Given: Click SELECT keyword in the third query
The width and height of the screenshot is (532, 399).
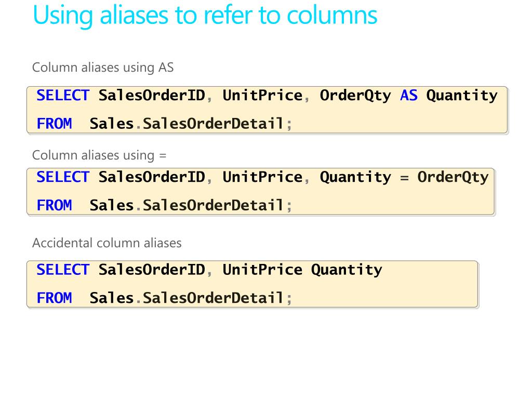Looking at the screenshot, I should 63,270.
